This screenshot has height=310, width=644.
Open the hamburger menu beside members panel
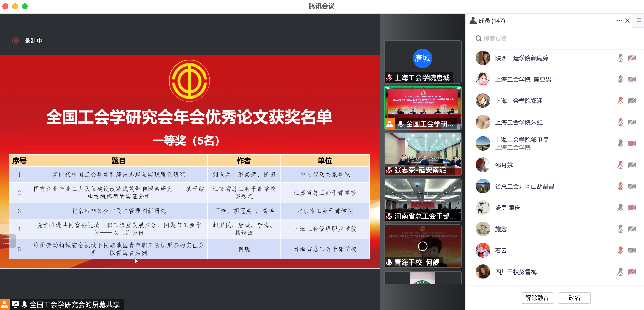pos(639,20)
